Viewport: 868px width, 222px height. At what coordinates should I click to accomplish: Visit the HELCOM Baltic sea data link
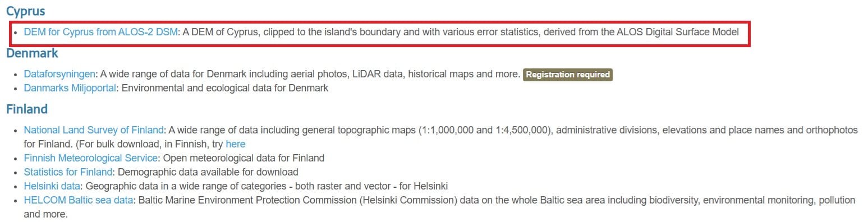(79, 200)
